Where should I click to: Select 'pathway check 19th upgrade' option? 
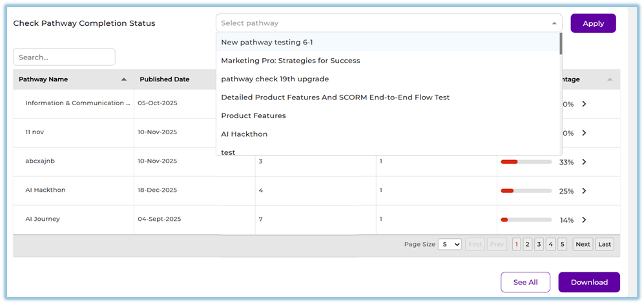[275, 79]
